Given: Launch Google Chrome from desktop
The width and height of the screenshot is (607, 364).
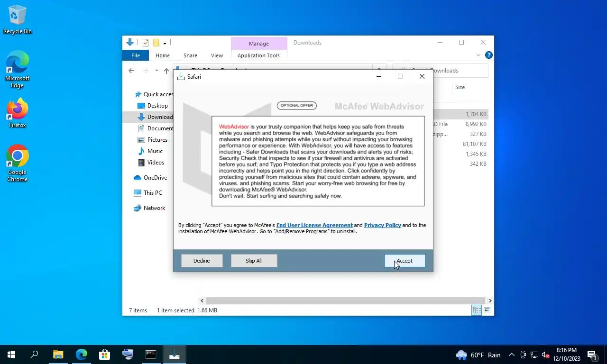Looking at the screenshot, I should tap(18, 163).
